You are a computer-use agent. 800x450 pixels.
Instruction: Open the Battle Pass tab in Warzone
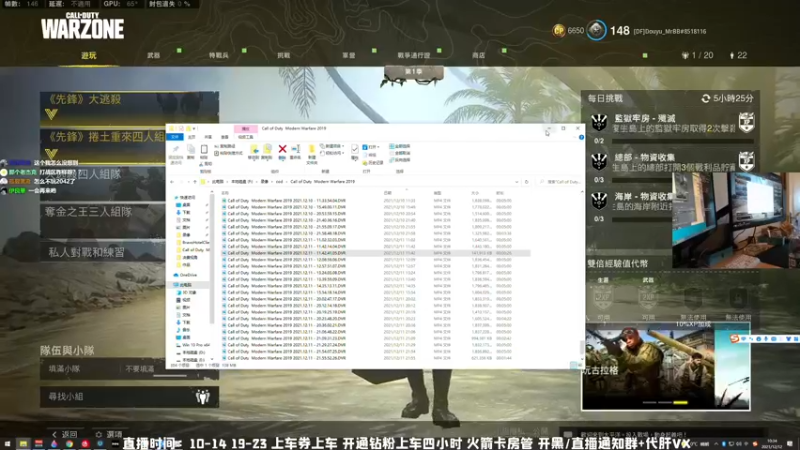pyautogui.click(x=414, y=55)
